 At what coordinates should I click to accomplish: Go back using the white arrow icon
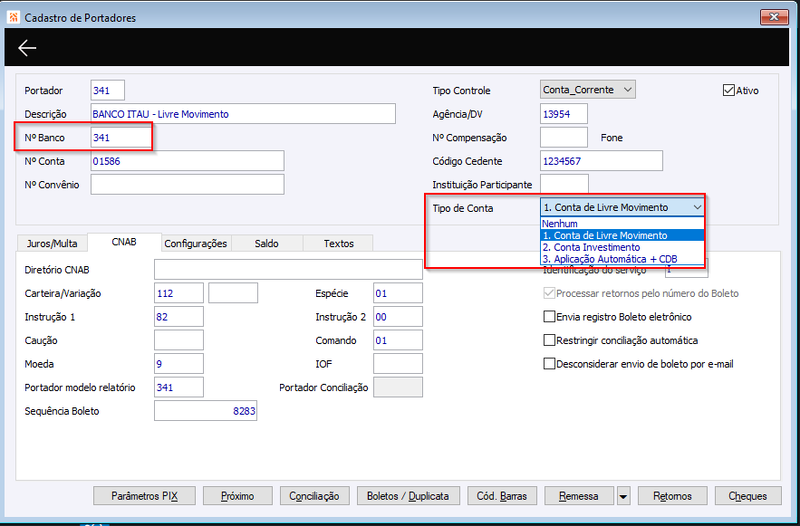[27, 48]
